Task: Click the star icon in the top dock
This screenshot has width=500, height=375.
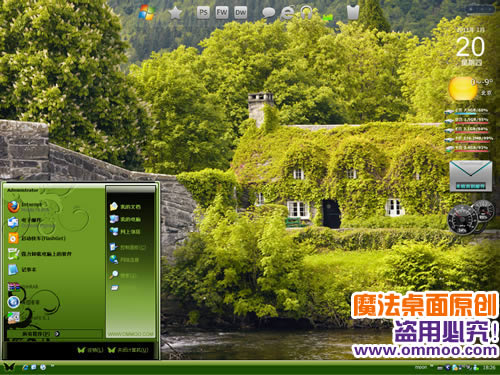Action: pyautogui.click(x=175, y=13)
